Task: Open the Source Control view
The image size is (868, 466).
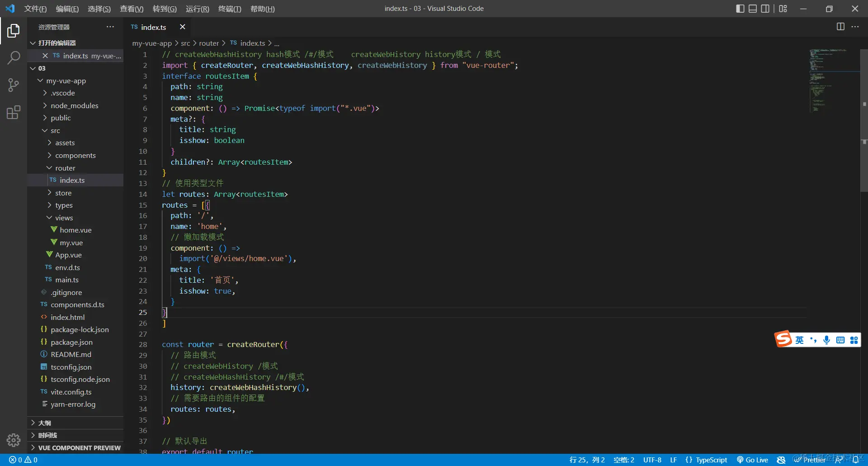Action: [14, 85]
